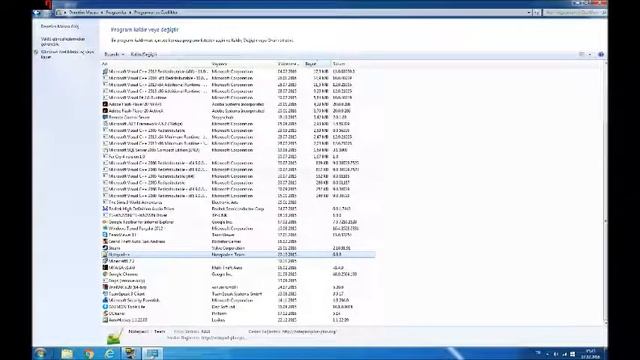The width and height of the screenshot is (640, 360).
Task: Go back with the navigation back arrow
Action: tap(37, 13)
